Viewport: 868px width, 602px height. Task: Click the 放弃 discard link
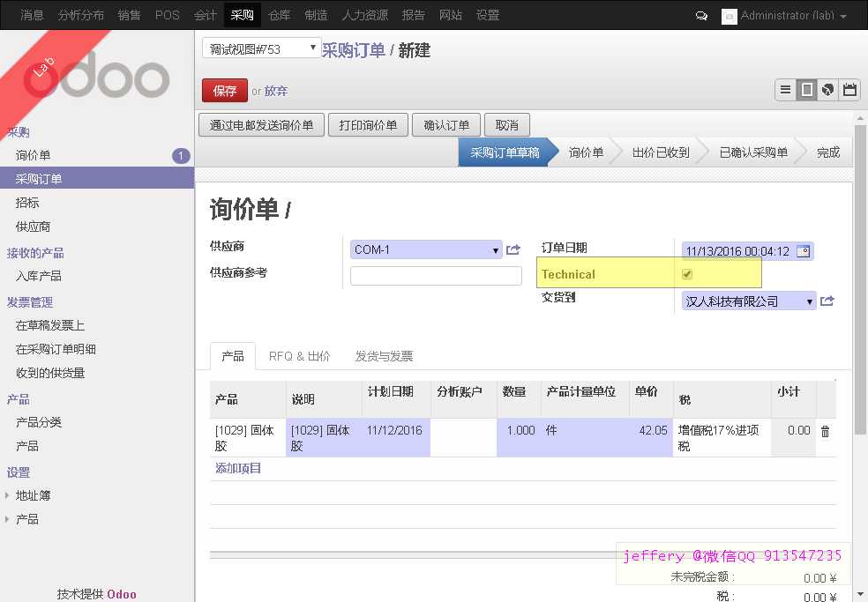276,91
